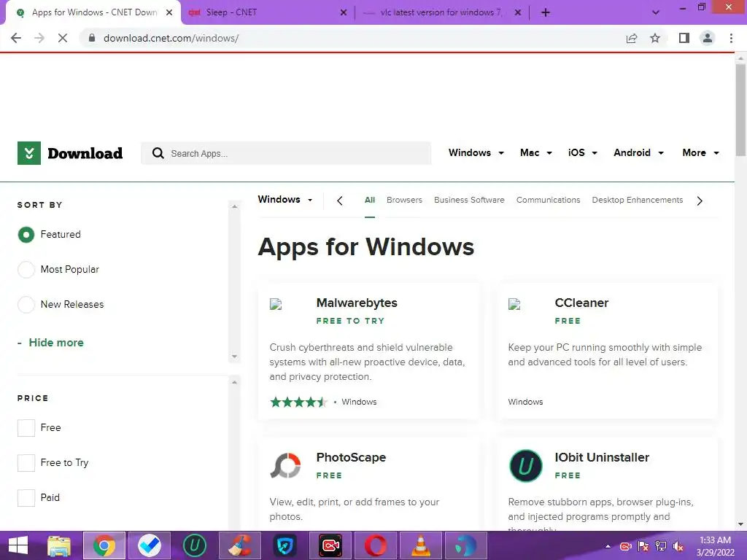Click the Search Apps input field
747x560 pixels.
pos(286,153)
